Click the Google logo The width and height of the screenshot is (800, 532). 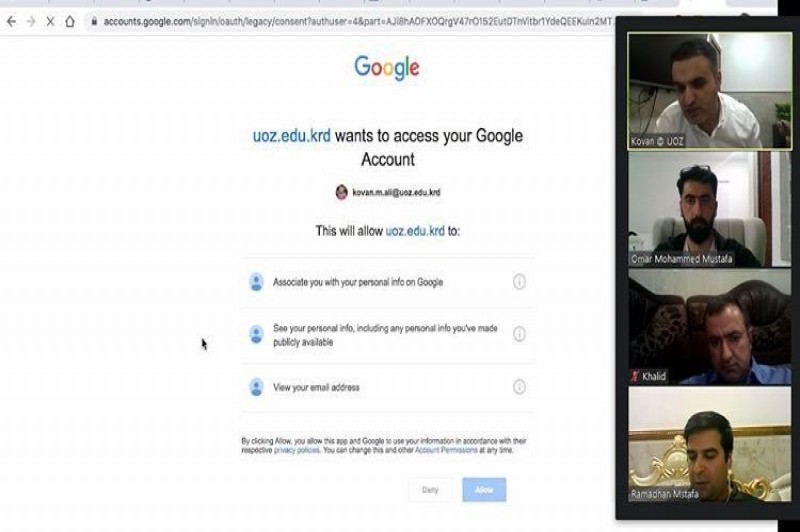pos(387,68)
